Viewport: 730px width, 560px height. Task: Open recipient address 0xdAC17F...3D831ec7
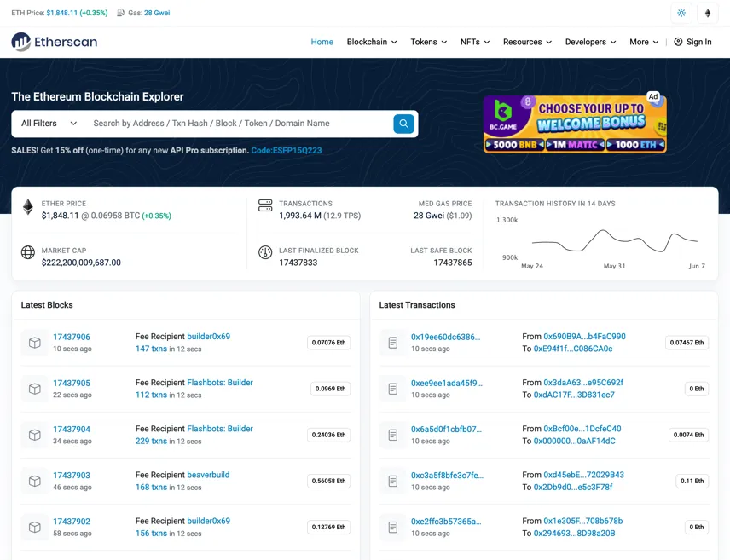point(574,395)
